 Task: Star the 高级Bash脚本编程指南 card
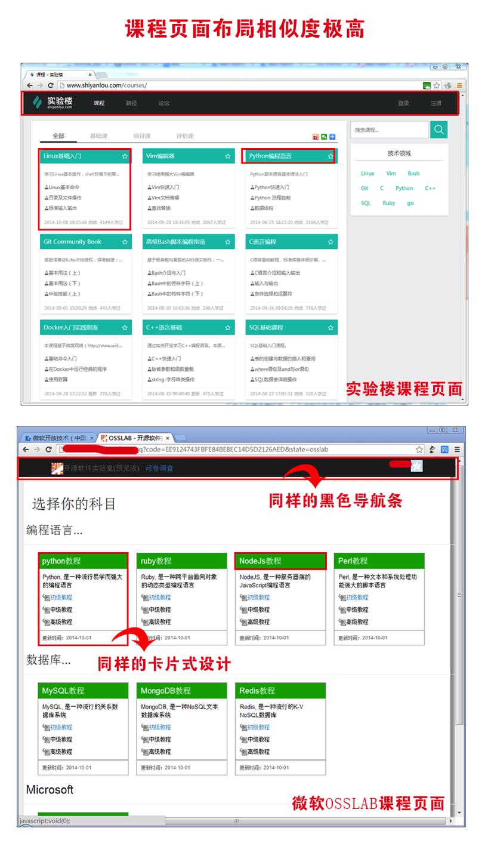pos(228,242)
